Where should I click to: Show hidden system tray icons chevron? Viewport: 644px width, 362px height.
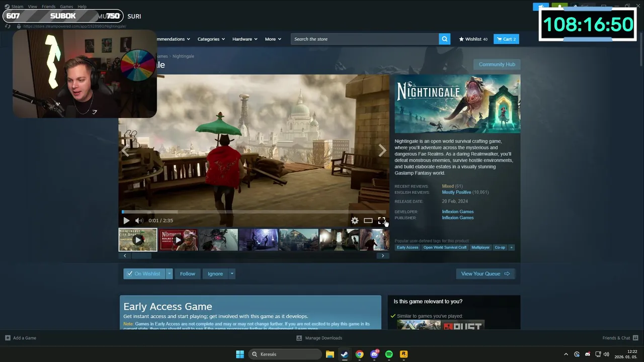566,354
